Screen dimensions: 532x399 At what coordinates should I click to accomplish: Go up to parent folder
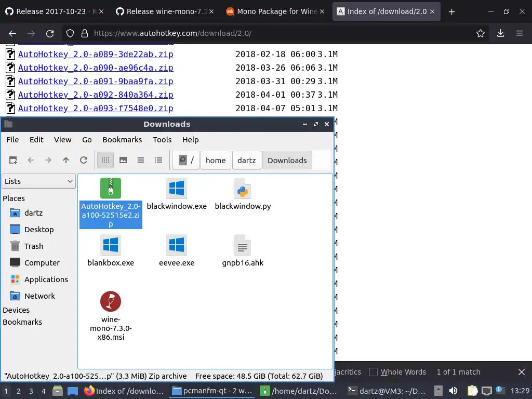point(66,160)
